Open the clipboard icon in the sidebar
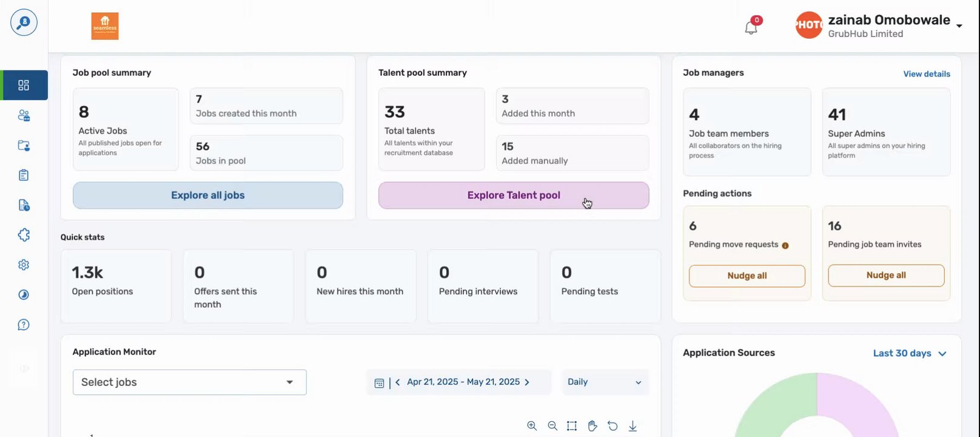Image resolution: width=980 pixels, height=437 pixels. click(x=24, y=175)
